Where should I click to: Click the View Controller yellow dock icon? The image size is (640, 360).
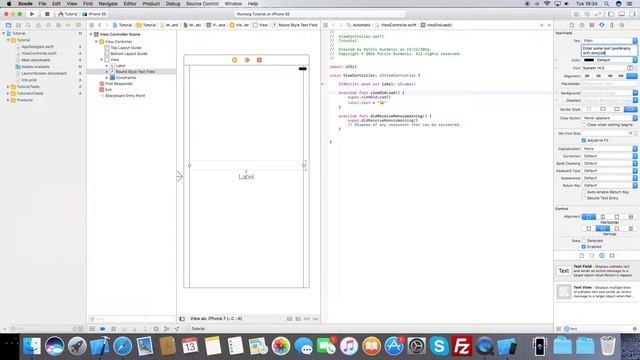[x=234, y=60]
